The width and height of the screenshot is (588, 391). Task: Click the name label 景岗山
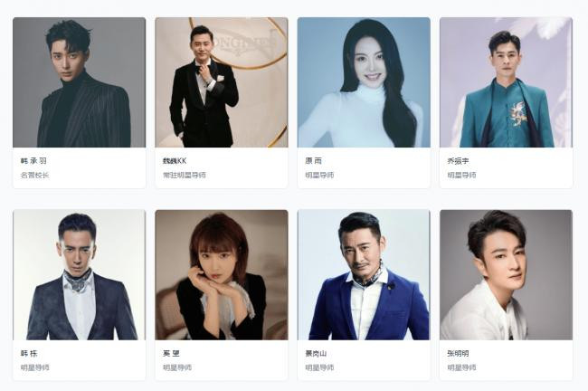(316, 354)
